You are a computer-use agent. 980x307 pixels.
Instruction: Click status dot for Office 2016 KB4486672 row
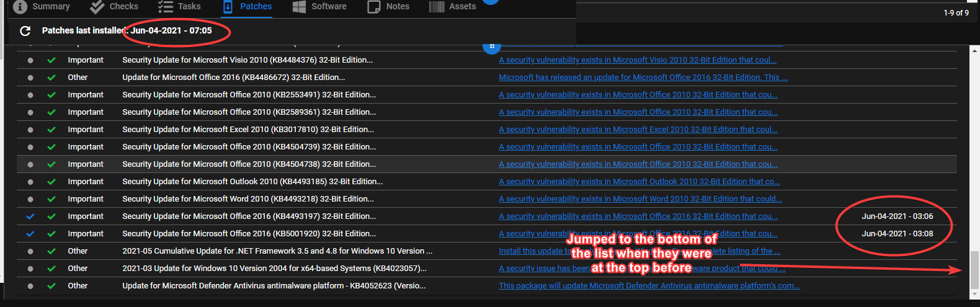coord(30,78)
